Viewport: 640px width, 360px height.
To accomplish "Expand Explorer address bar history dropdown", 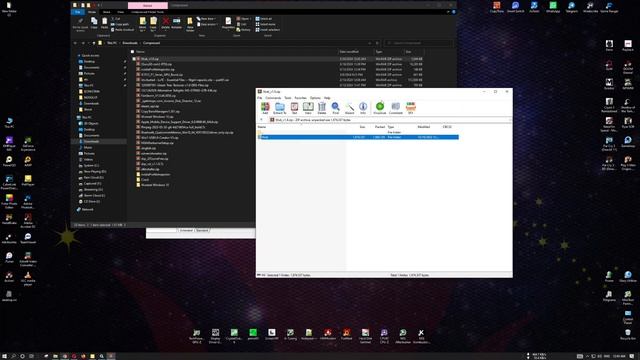I will click(x=370, y=43).
